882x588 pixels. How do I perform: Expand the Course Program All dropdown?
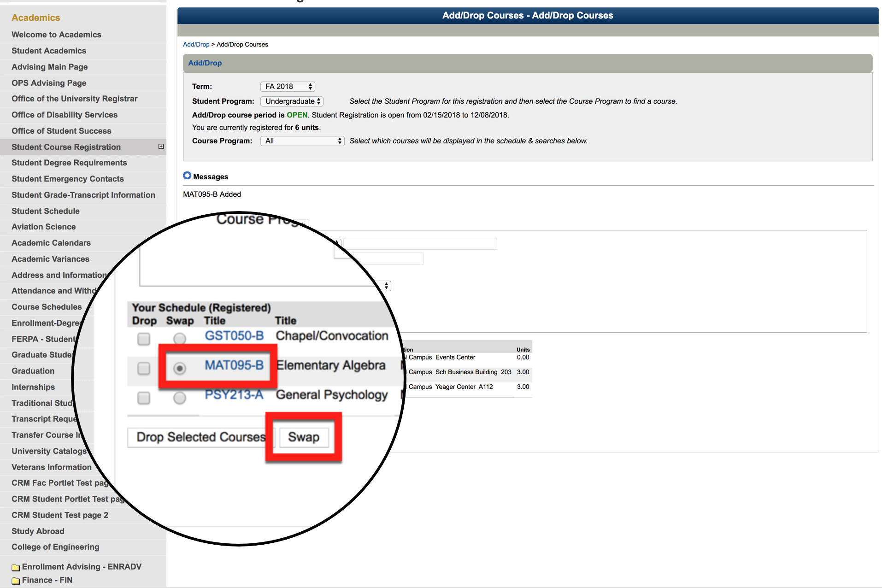click(x=302, y=141)
